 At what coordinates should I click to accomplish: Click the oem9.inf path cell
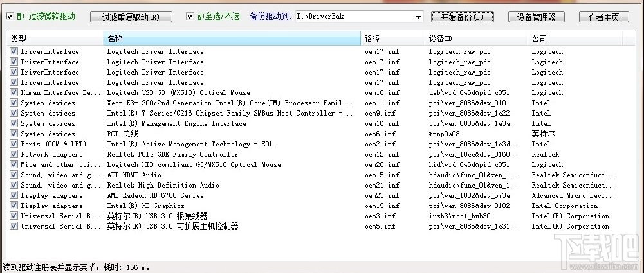pyautogui.click(x=380, y=113)
